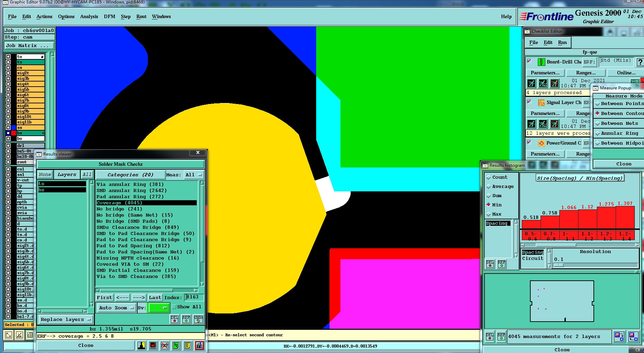Click red color swatch beside bs layer

(x=14, y=133)
